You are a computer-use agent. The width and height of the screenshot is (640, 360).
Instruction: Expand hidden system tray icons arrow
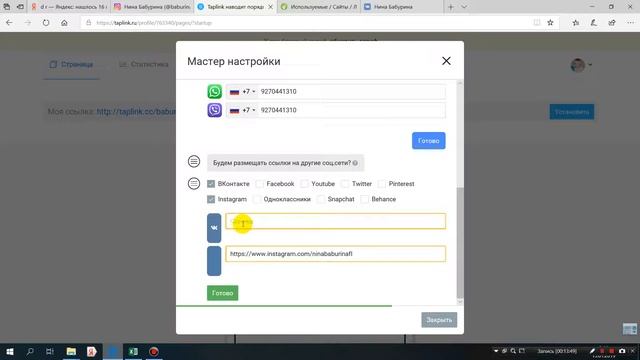pos(496,351)
